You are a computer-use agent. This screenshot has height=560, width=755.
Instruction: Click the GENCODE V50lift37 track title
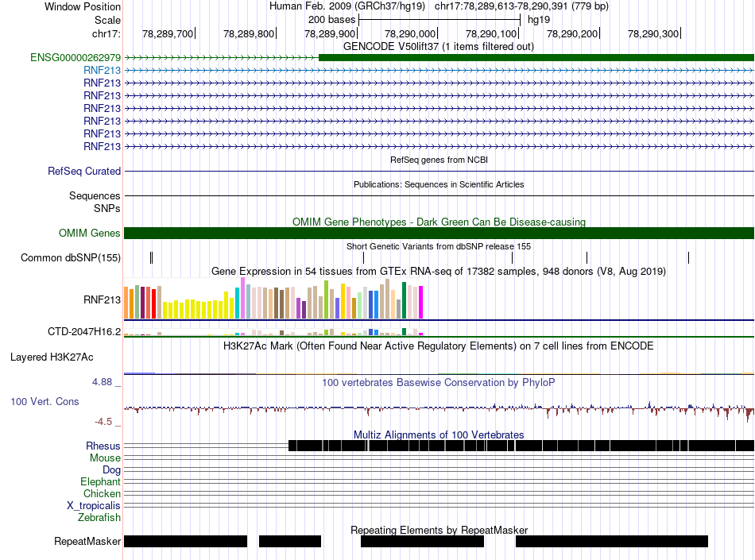coord(439,47)
